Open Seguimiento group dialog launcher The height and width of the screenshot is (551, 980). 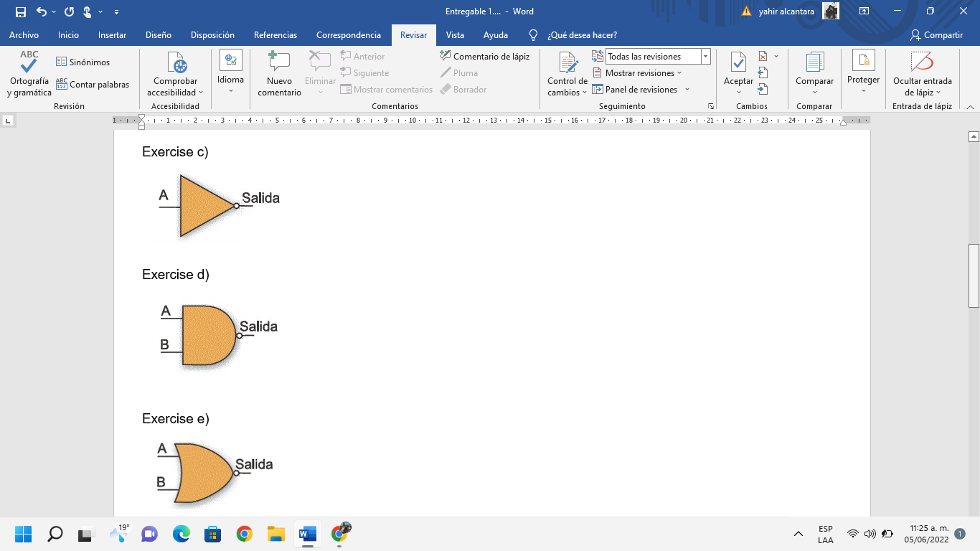(x=711, y=106)
